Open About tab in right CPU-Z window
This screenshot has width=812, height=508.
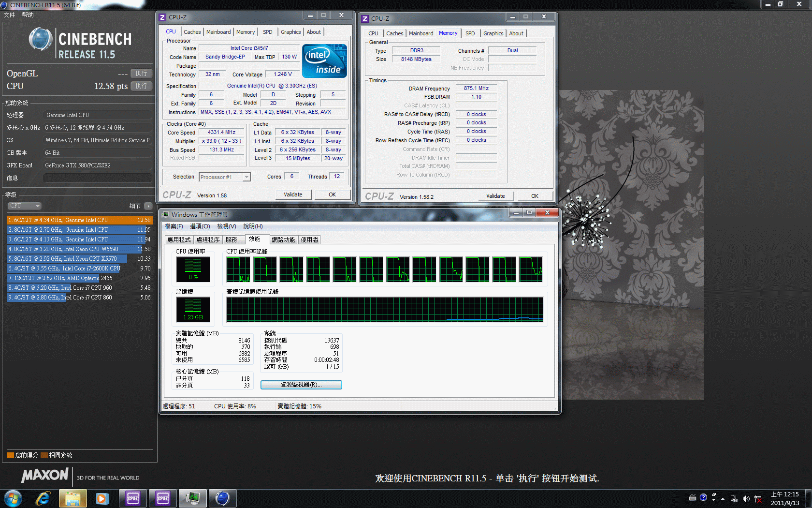pos(516,33)
